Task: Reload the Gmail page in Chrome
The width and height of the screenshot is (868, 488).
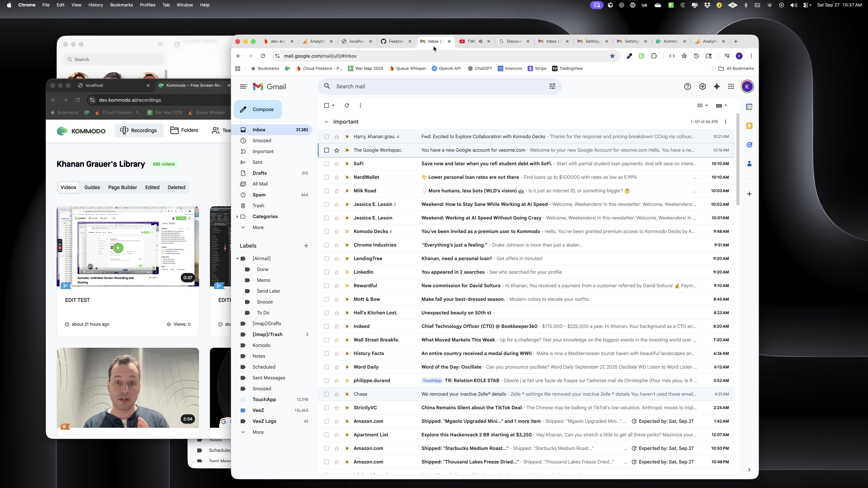Action: coord(263,56)
